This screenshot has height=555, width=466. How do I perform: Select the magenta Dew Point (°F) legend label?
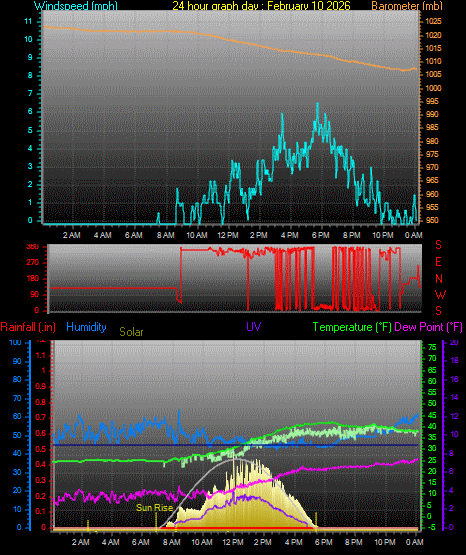[428, 327]
